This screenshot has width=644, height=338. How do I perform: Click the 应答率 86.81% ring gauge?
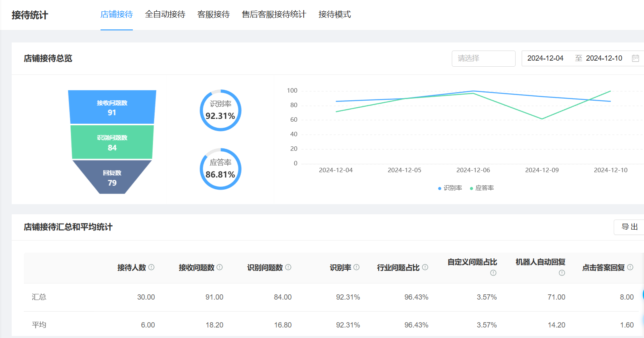click(x=220, y=169)
